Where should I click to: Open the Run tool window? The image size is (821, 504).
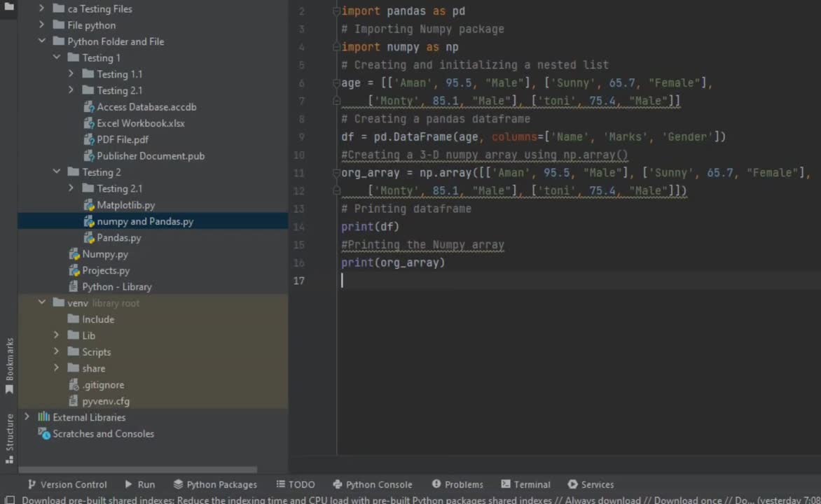tap(140, 484)
